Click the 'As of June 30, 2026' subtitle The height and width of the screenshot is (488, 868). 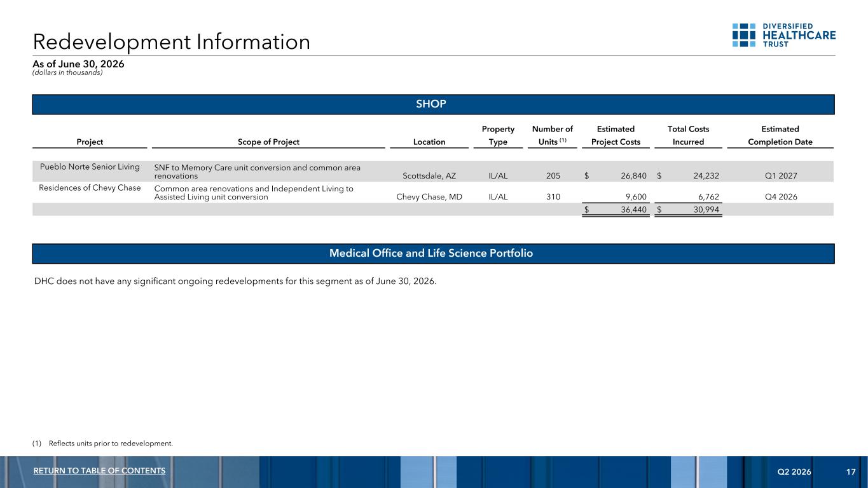click(79, 64)
